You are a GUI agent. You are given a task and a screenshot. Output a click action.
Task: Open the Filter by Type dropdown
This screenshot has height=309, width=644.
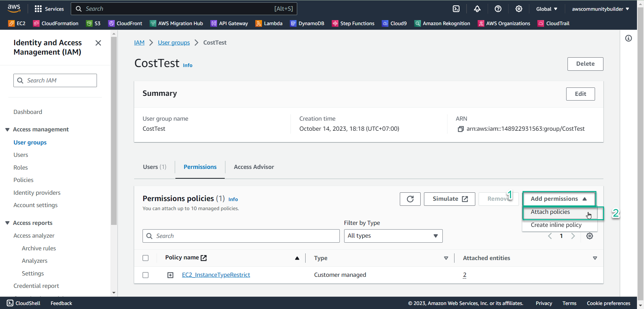393,236
